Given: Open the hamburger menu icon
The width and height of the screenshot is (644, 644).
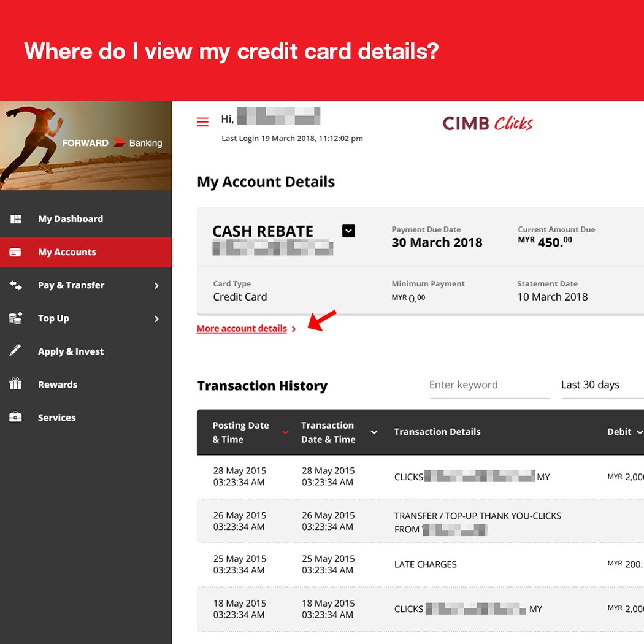Looking at the screenshot, I should tap(202, 121).
